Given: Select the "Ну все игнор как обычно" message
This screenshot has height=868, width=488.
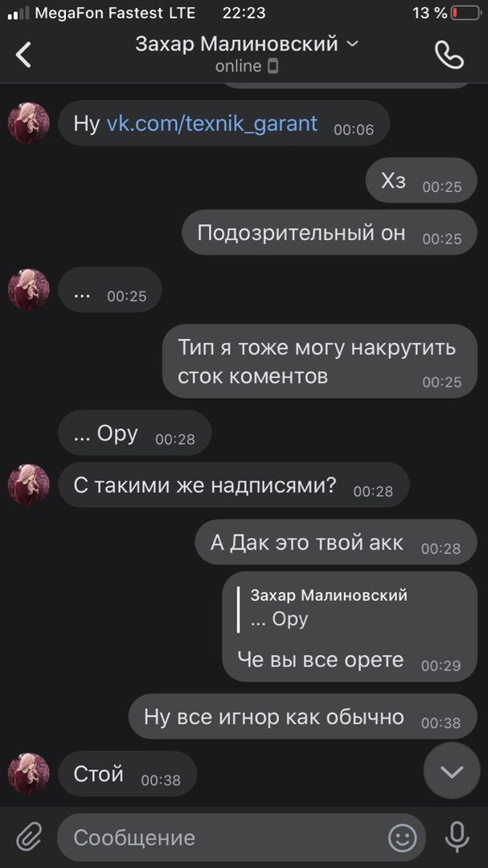Looking at the screenshot, I should 303,716.
